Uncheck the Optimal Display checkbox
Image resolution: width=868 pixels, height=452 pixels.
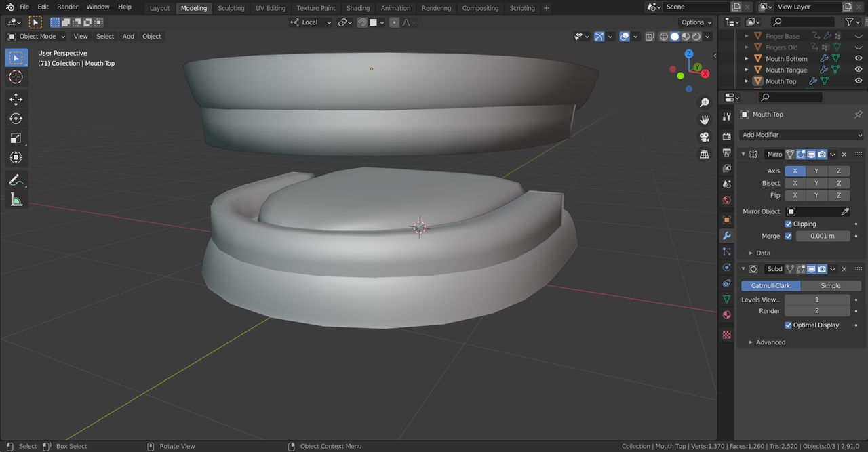(788, 325)
